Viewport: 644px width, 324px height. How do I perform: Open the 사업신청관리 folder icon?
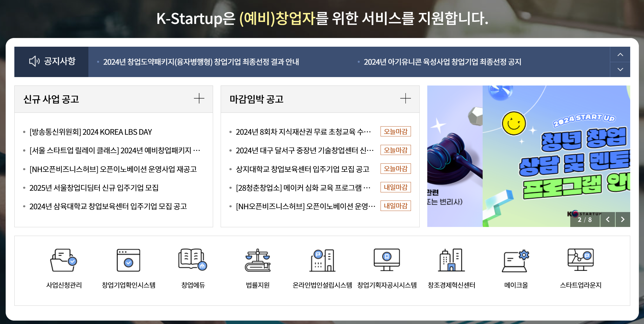(x=64, y=260)
